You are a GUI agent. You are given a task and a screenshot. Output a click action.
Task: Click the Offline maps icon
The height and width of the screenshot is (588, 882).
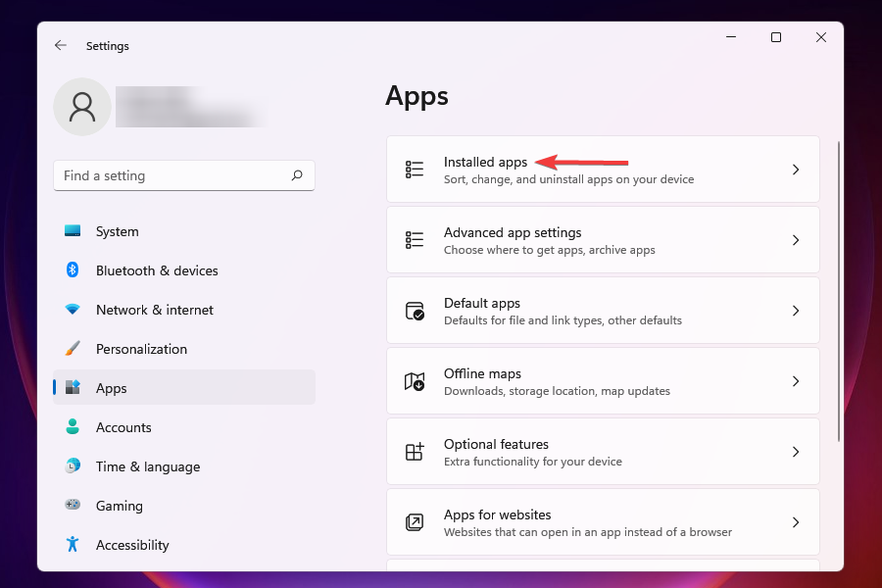point(415,381)
